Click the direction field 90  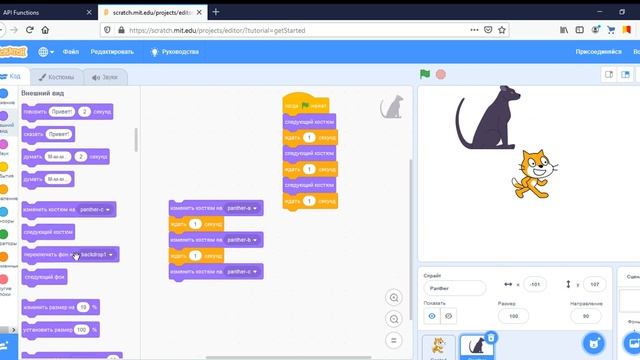[x=586, y=316]
